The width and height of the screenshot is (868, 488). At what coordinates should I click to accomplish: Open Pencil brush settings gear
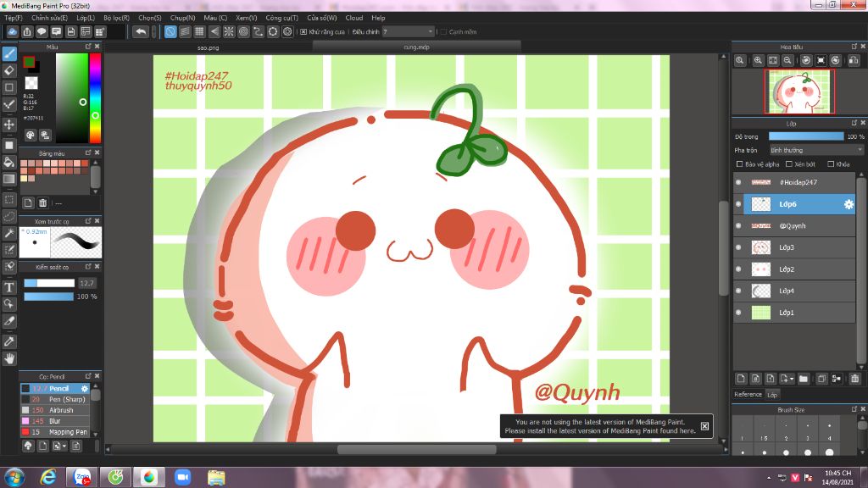click(85, 388)
